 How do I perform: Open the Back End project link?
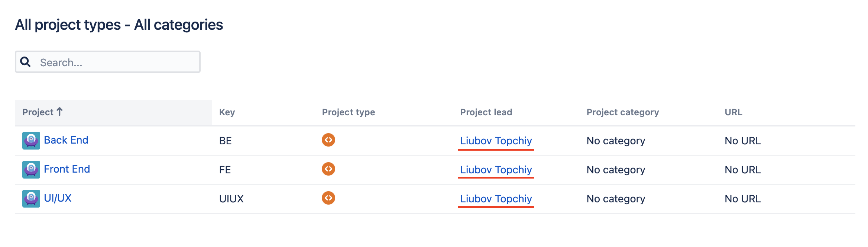click(66, 140)
